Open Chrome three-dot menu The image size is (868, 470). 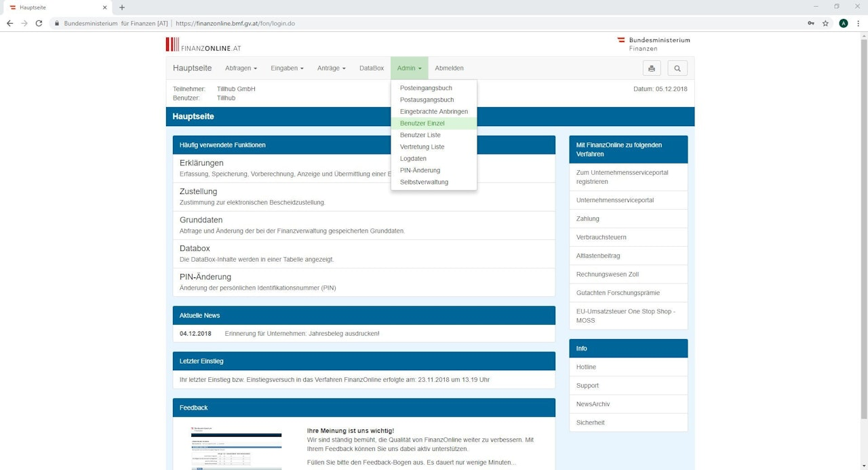pos(859,23)
